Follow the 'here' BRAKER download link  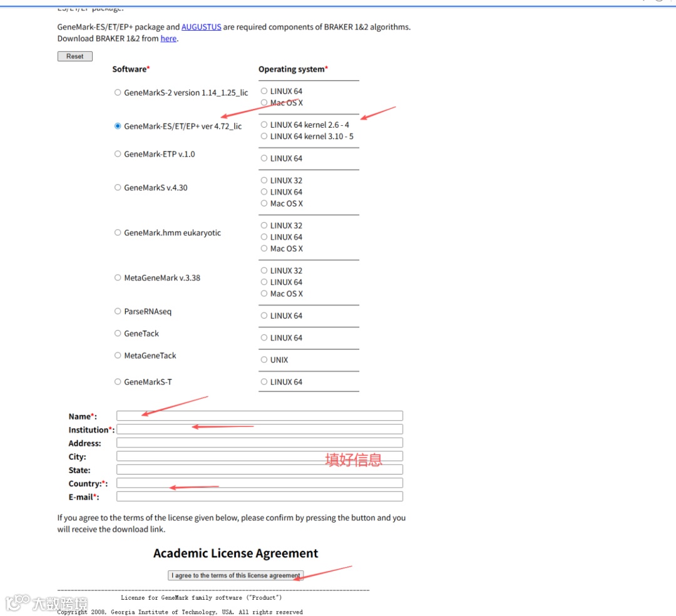click(x=168, y=38)
